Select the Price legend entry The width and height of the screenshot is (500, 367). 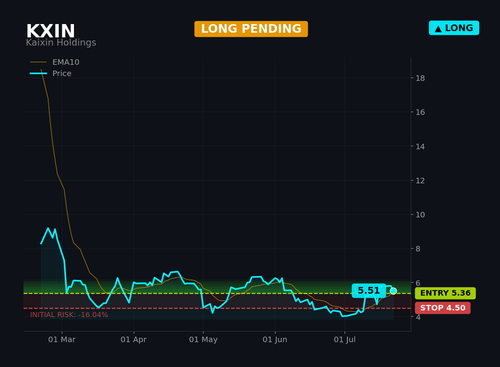point(51,73)
